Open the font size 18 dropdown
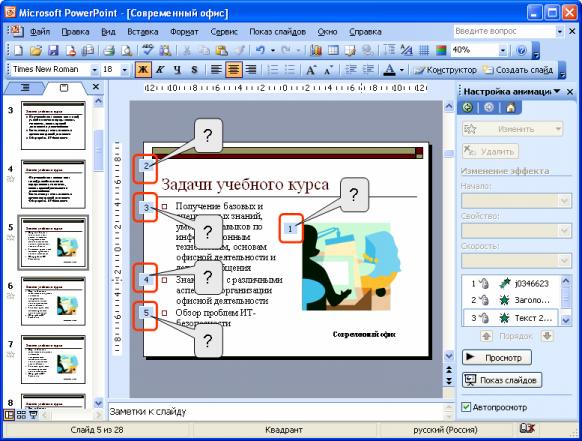582x441 pixels. 125,69
